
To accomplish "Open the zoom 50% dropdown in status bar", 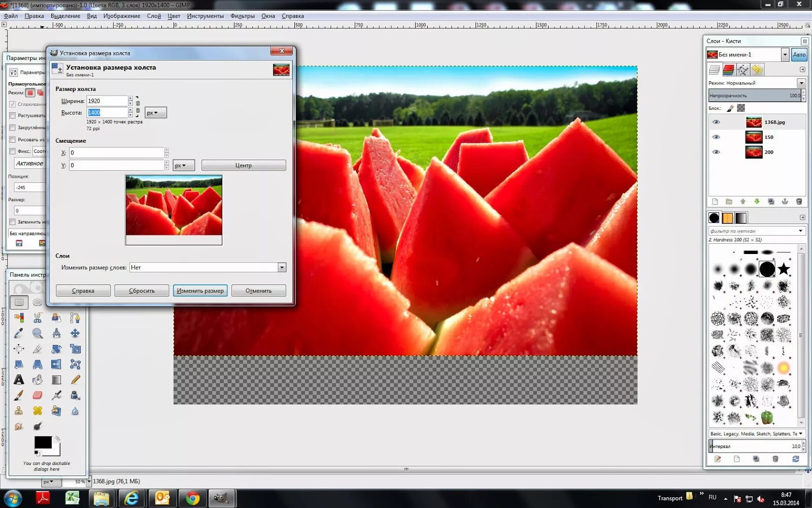I will (89, 482).
